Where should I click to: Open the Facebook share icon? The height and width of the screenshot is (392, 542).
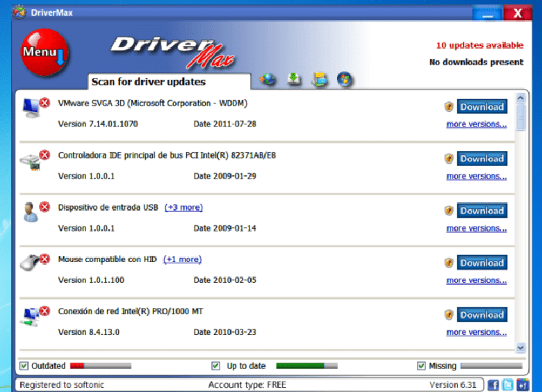pyautogui.click(x=493, y=385)
